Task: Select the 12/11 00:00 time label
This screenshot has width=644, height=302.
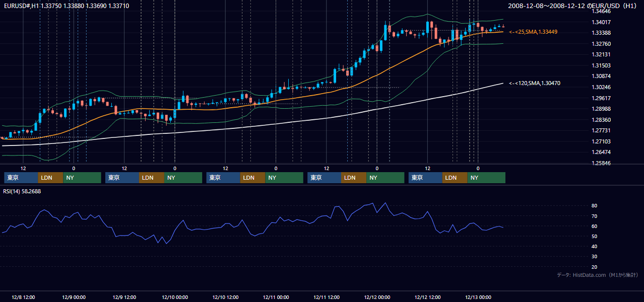Action: (276, 297)
